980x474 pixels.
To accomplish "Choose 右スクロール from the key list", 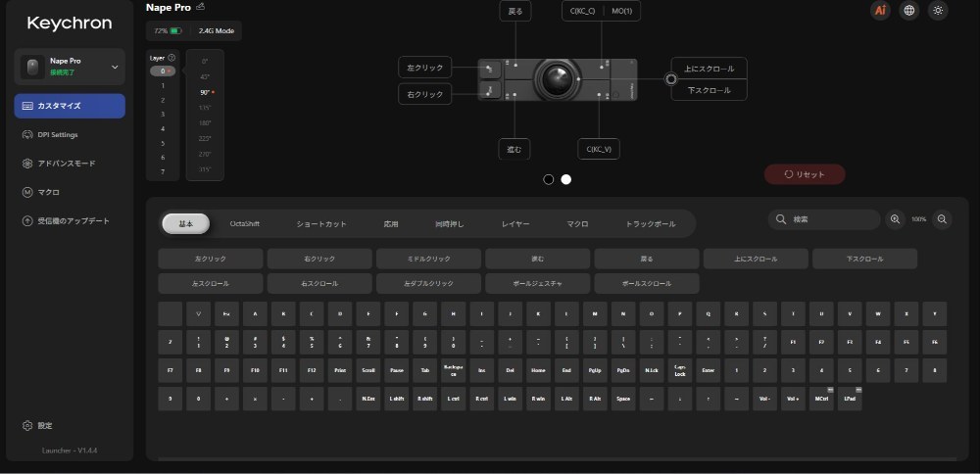I will click(319, 283).
